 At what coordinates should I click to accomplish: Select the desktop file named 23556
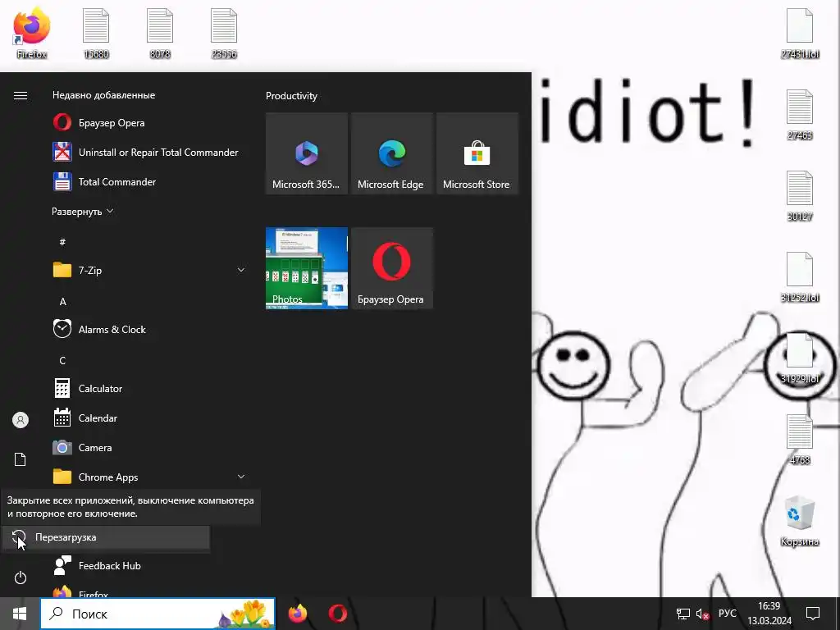(224, 33)
